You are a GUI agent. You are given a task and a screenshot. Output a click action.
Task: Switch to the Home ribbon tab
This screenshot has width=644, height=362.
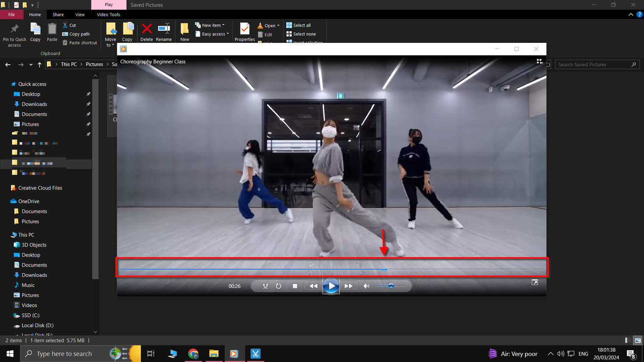[35, 14]
